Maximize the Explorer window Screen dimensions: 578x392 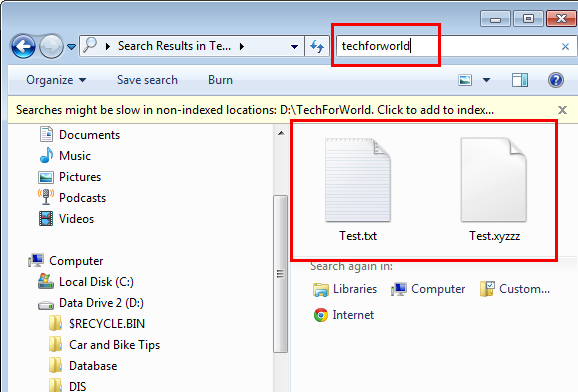tap(528, 18)
